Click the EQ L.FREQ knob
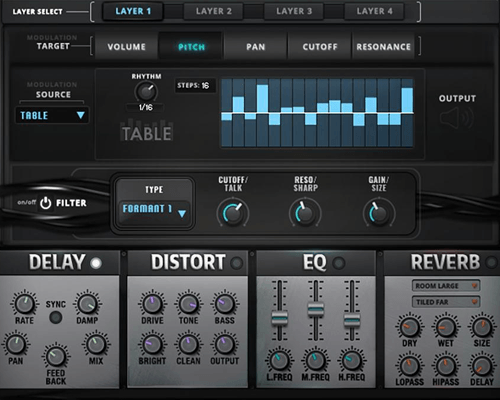500x400 pixels. click(x=279, y=360)
